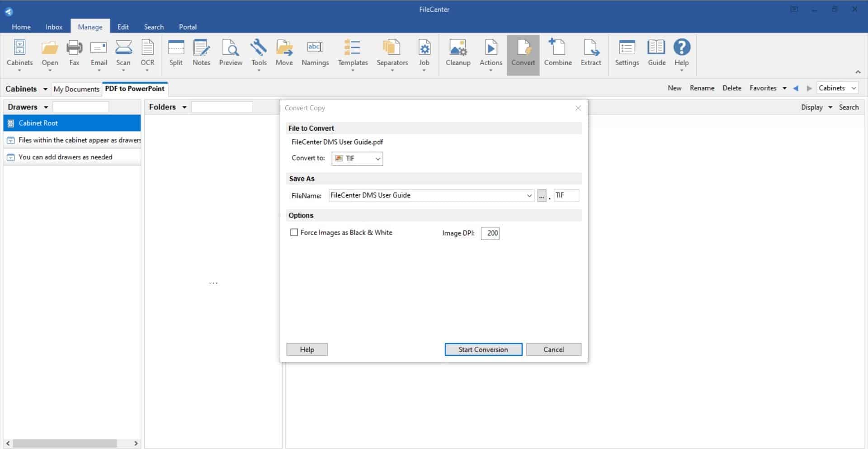
Task: Close the Convert Copy dialog
Action: point(578,108)
